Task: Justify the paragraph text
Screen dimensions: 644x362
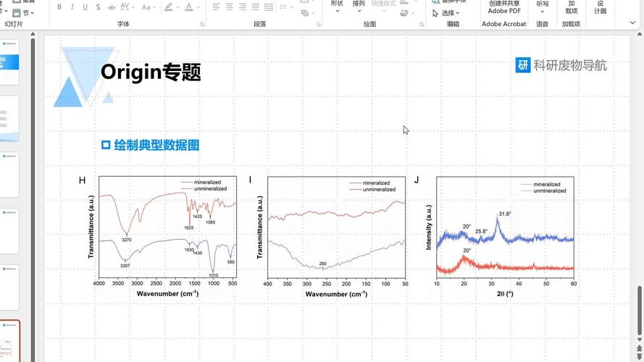Action: coord(256,7)
